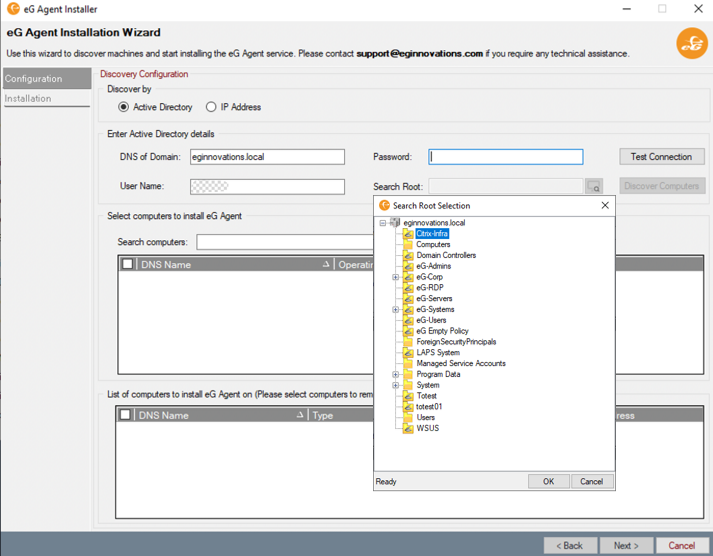Click the WSUS folder icon
The width and height of the screenshot is (713, 556).
pyautogui.click(x=408, y=428)
